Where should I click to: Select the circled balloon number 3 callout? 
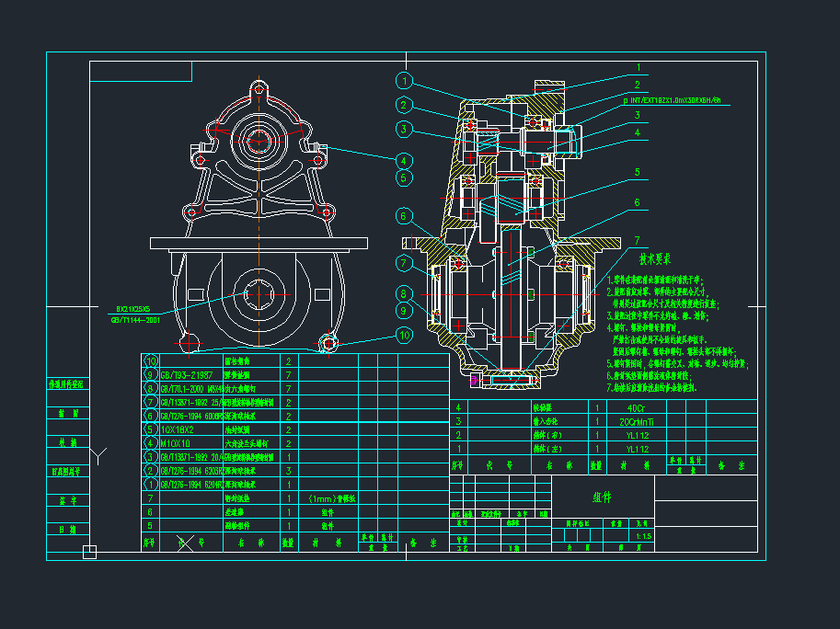click(405, 130)
